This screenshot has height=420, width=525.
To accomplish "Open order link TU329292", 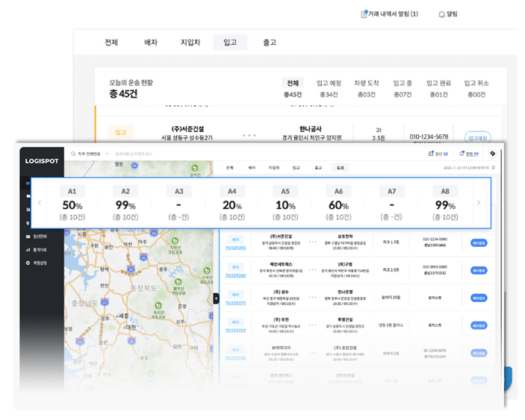I will (236, 248).
